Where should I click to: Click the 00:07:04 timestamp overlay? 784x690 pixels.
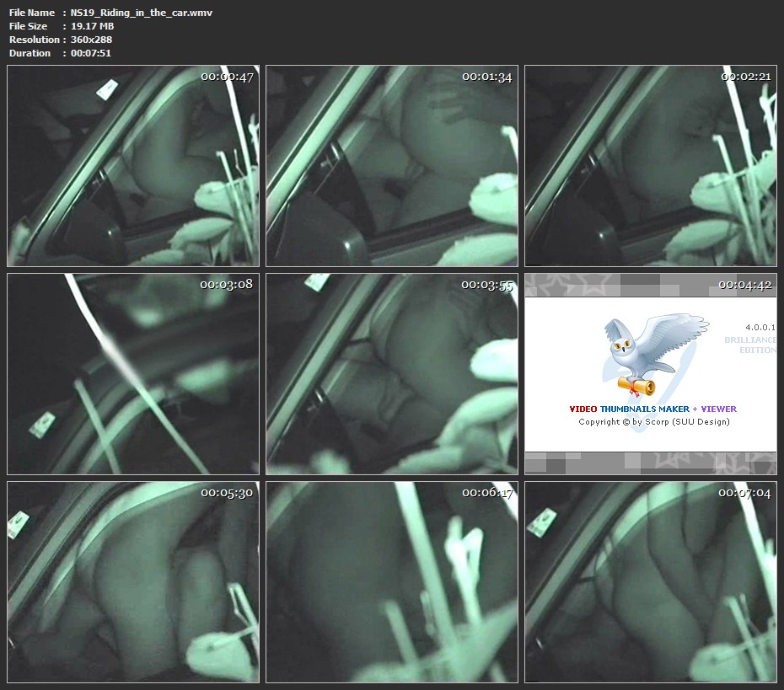coord(744,493)
